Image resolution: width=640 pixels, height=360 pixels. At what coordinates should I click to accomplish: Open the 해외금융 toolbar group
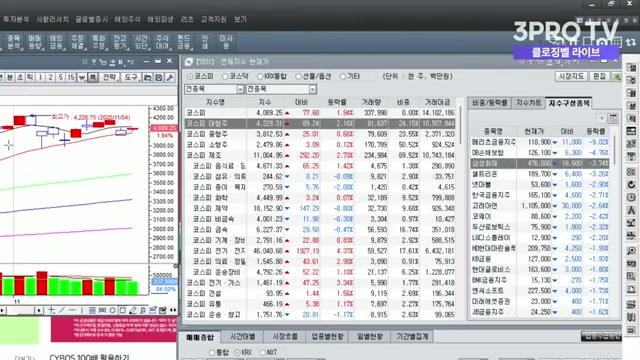pos(56,42)
